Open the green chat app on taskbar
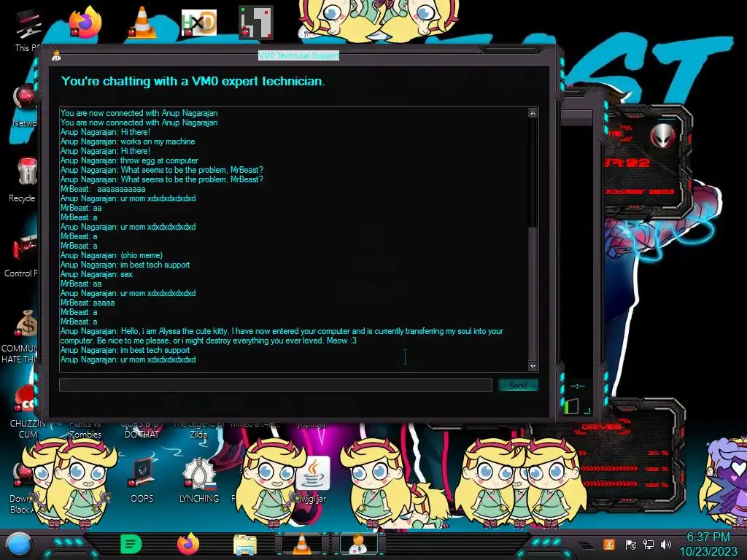The image size is (747, 560). [x=131, y=544]
